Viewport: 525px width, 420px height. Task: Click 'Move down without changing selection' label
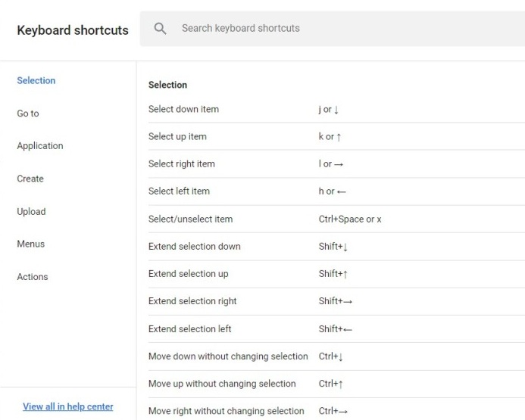228,356
